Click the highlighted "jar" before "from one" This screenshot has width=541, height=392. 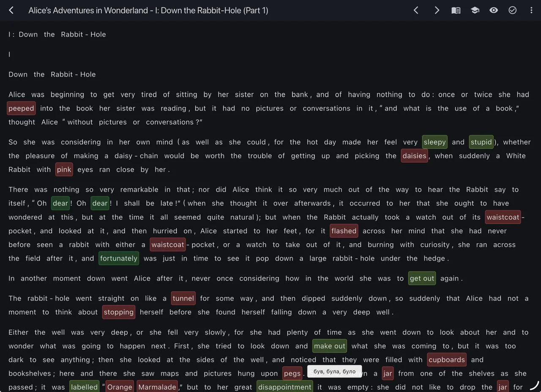click(x=388, y=373)
